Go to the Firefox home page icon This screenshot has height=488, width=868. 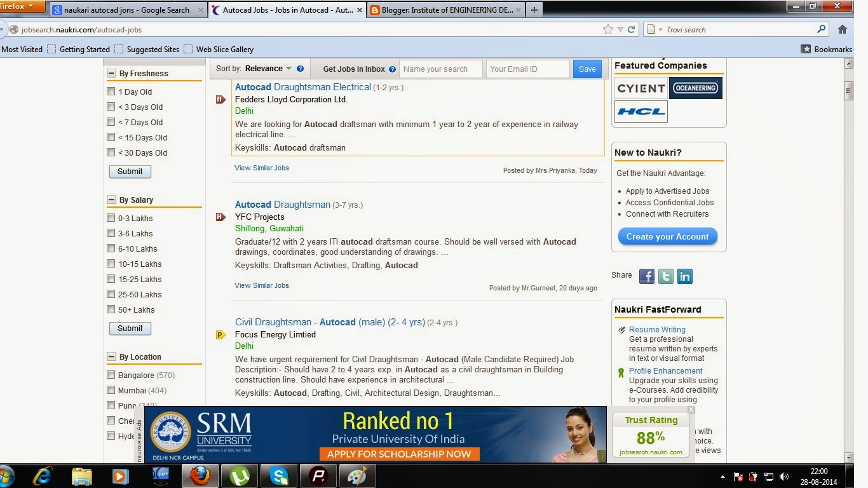pyautogui.click(x=843, y=29)
